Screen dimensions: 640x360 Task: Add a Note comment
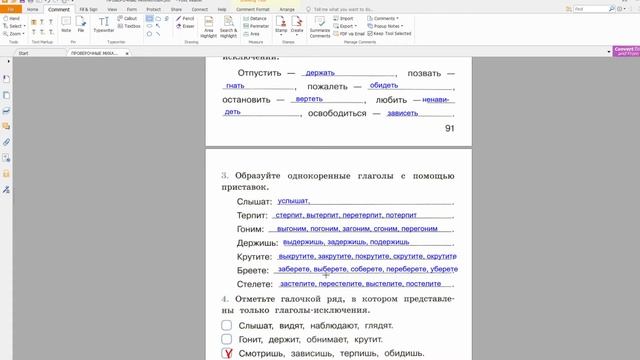tap(66, 24)
